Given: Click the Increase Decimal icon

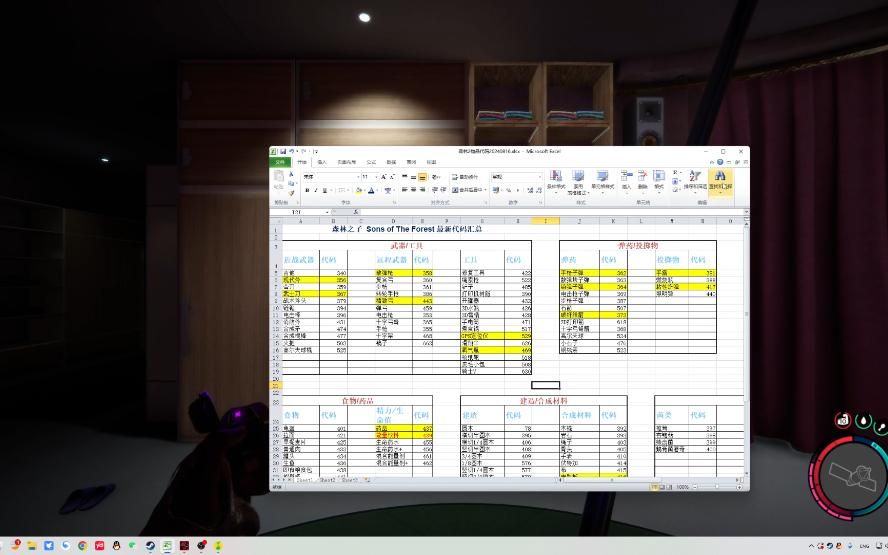Looking at the screenshot, I should point(530,190).
